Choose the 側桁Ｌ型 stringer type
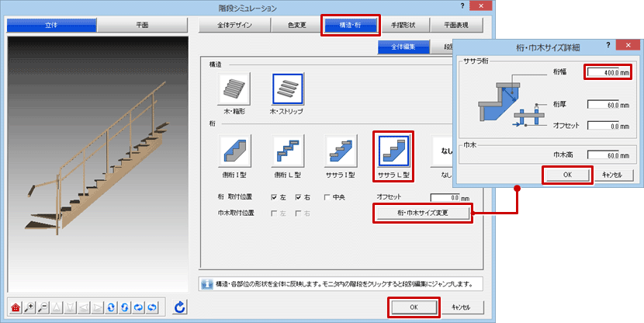Viewport: 644px width, 323px height. coord(287,150)
